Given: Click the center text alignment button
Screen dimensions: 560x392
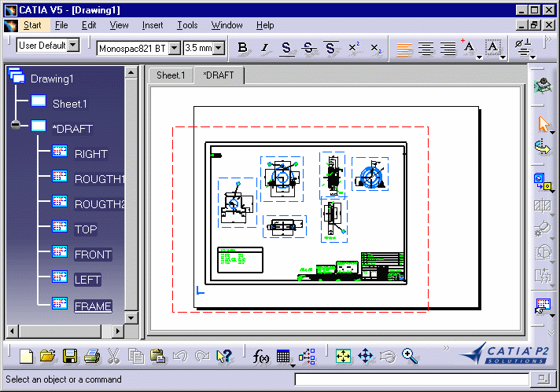Looking at the screenshot, I should [426, 48].
